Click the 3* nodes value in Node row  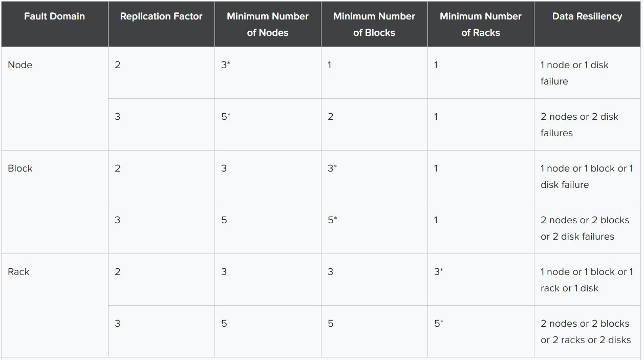pyautogui.click(x=226, y=65)
